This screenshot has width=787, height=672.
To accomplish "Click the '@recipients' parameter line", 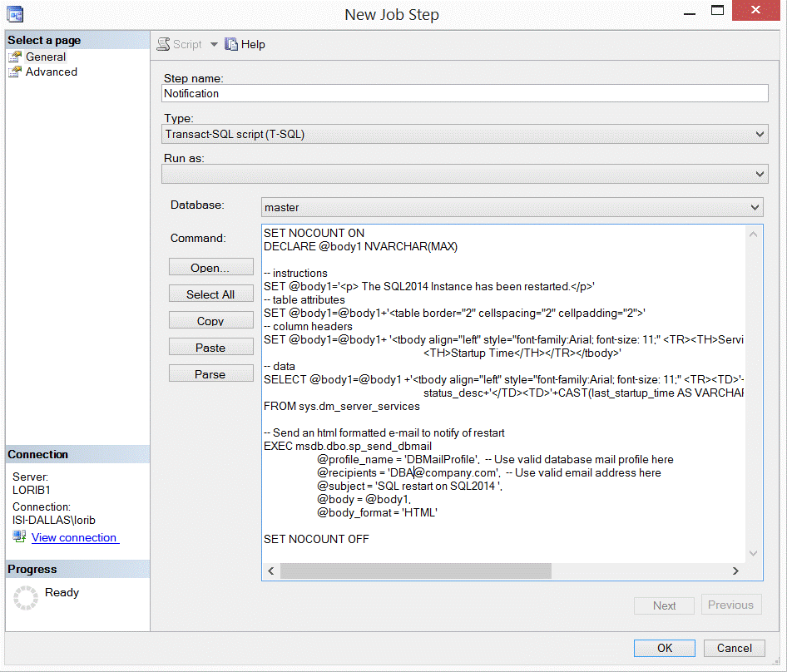I will pos(489,472).
